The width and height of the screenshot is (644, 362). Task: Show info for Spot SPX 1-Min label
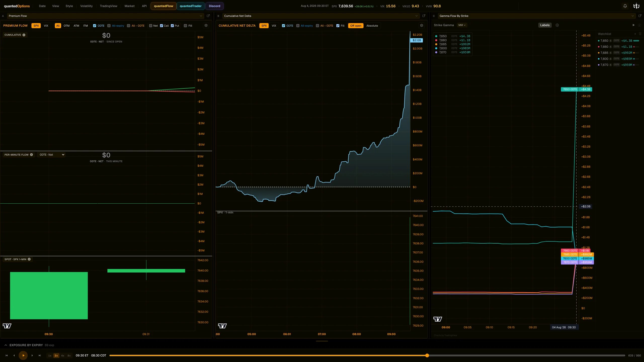[x=29, y=259]
